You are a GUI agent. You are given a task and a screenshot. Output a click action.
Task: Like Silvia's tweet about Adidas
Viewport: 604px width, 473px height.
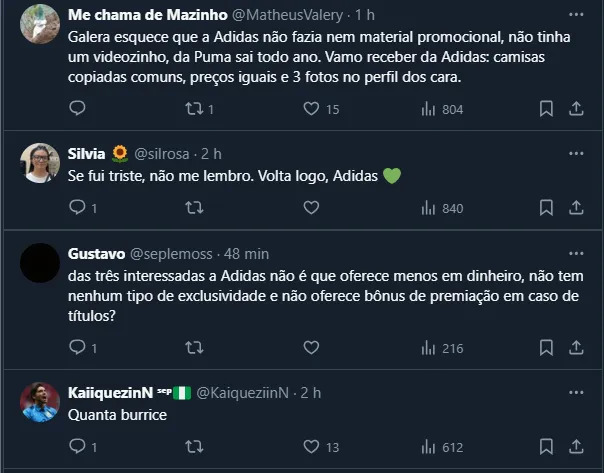pos(311,208)
